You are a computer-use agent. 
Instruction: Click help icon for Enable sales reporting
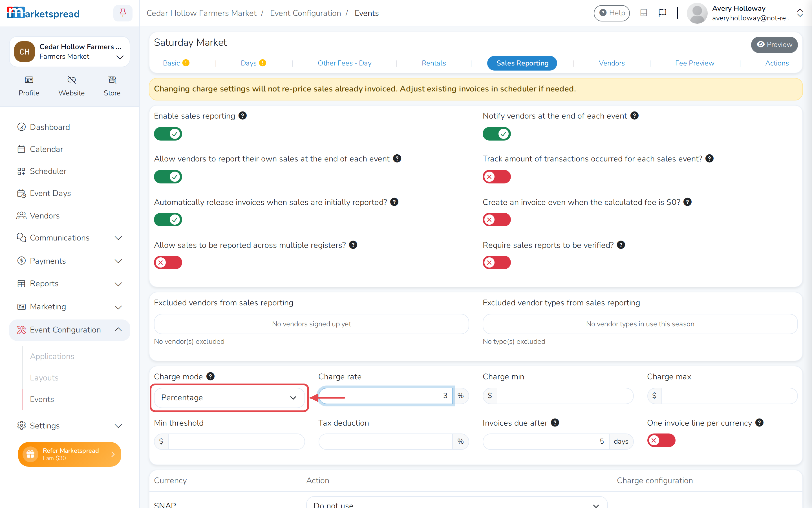click(242, 116)
